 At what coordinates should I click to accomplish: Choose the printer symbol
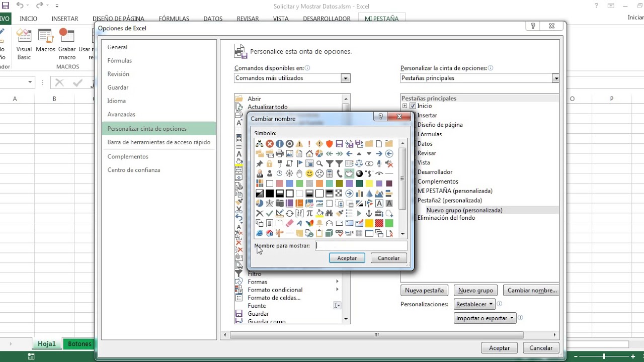[280, 154]
